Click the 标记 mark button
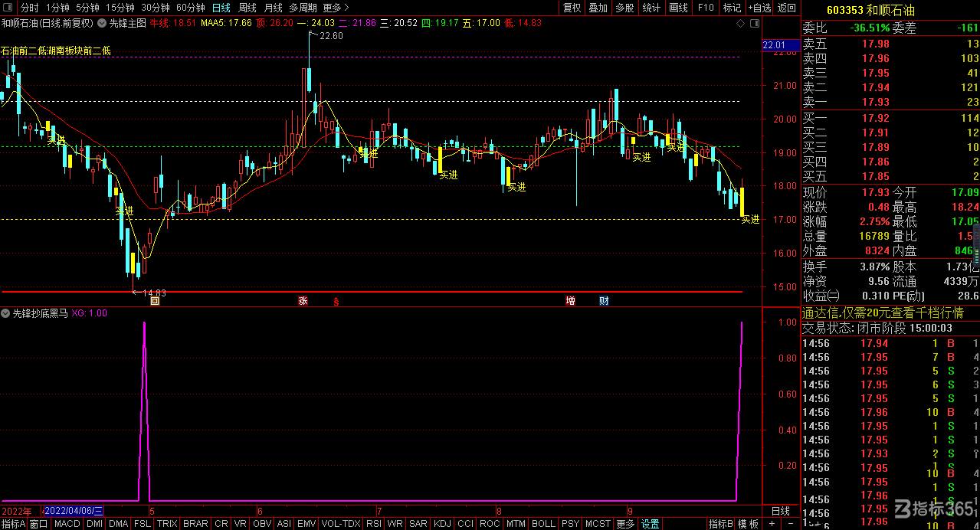 732,8
